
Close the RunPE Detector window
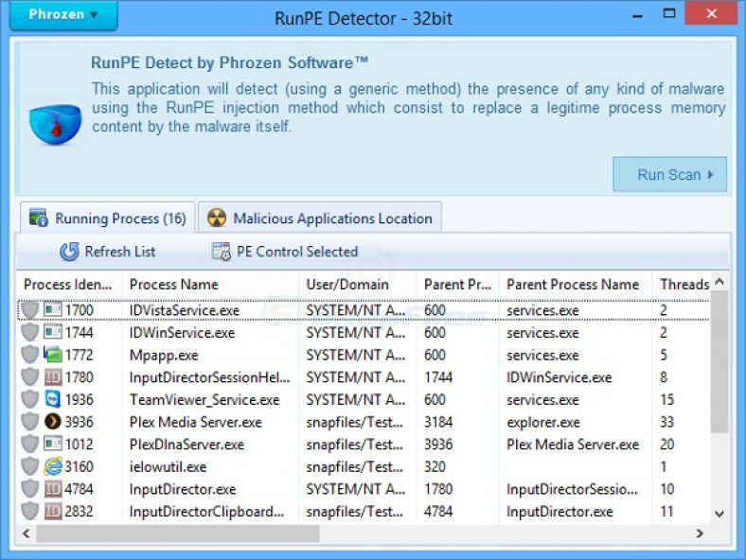(711, 13)
